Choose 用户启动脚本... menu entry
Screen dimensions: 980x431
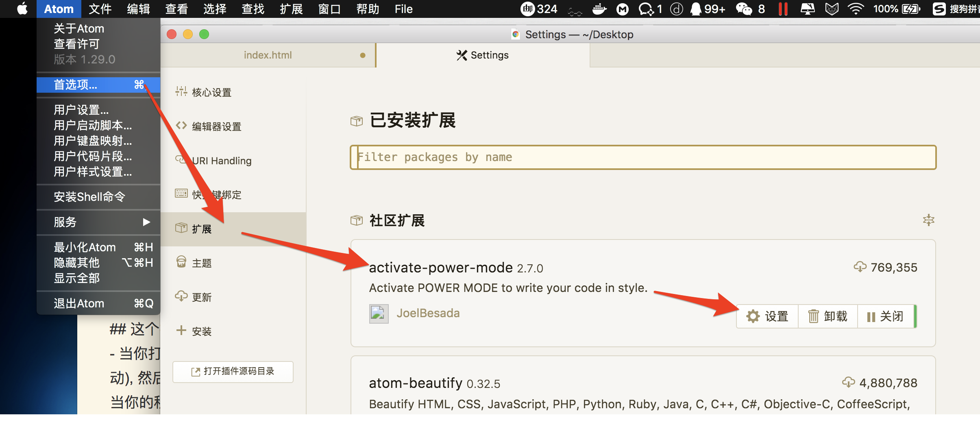pyautogui.click(x=98, y=125)
